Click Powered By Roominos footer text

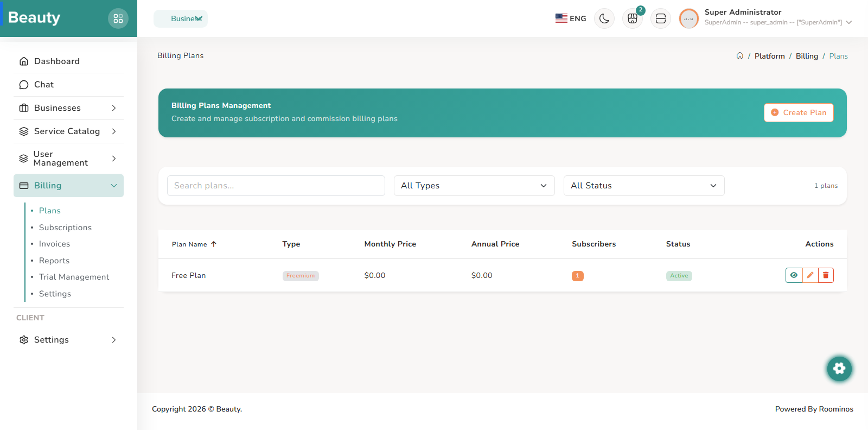pyautogui.click(x=814, y=409)
